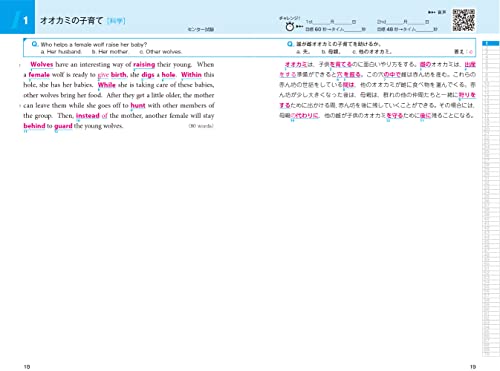Click the highlighted word 'hole'

point(168,75)
